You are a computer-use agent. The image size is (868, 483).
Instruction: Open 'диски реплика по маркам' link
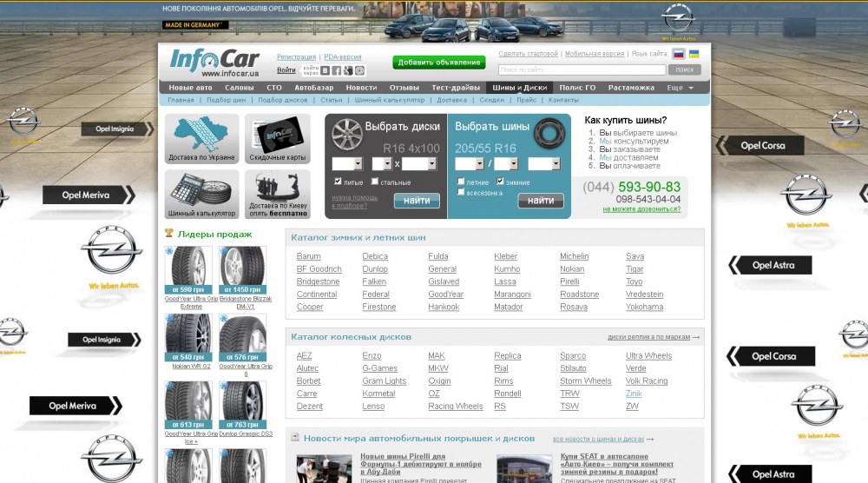click(648, 337)
